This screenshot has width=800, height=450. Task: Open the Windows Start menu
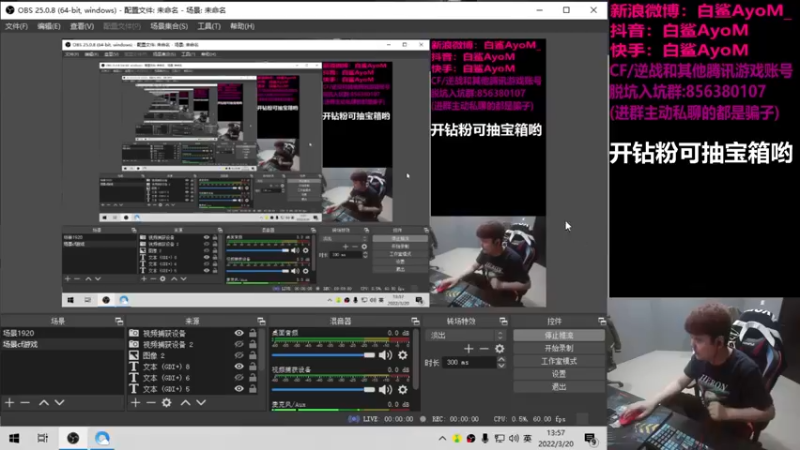(14, 438)
